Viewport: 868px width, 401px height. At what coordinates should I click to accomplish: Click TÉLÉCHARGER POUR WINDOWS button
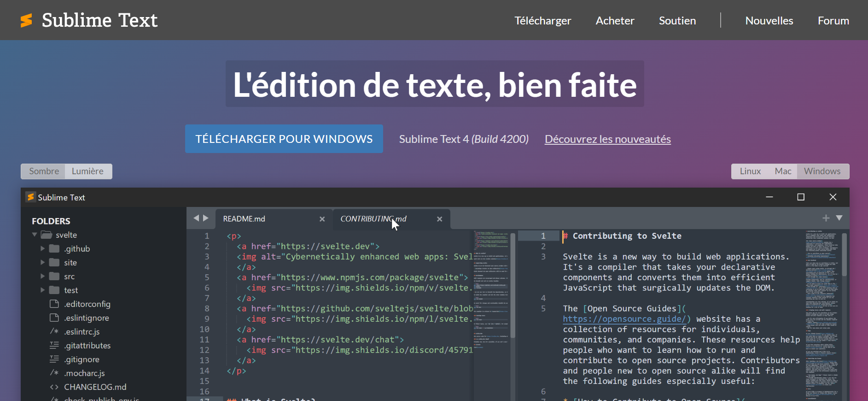click(284, 139)
